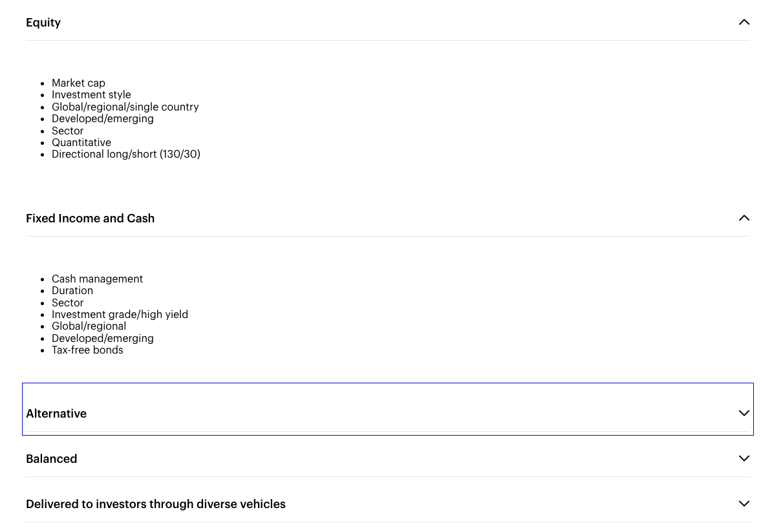Image resolution: width=772 pixels, height=532 pixels.
Task: Open the Balanced accordion heading
Action: pyautogui.click(x=51, y=459)
